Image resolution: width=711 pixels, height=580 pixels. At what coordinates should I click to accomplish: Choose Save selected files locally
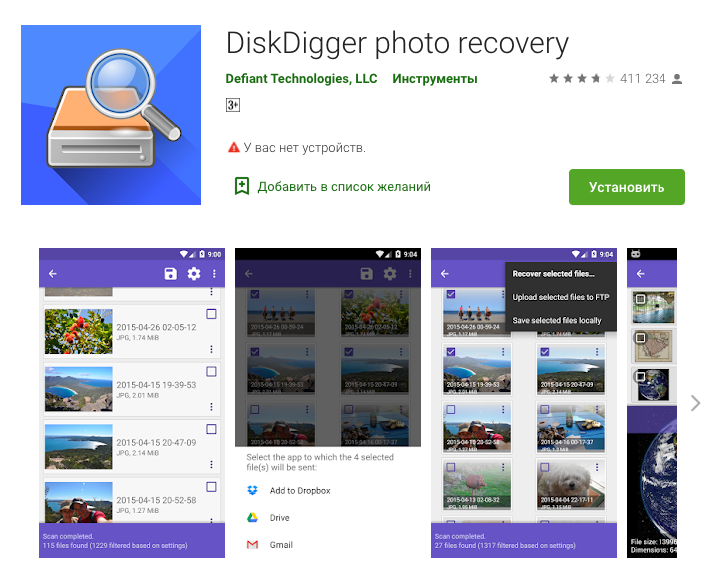click(x=557, y=320)
